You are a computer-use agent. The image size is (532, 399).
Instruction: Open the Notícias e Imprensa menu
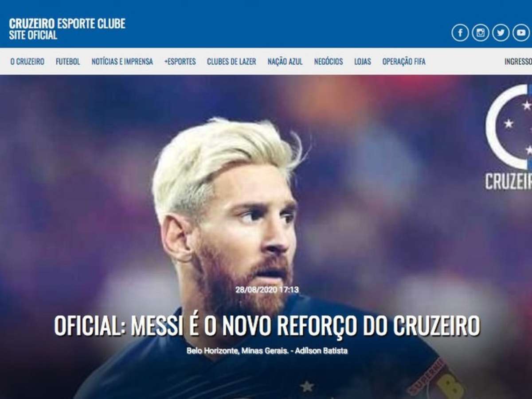pos(122,62)
